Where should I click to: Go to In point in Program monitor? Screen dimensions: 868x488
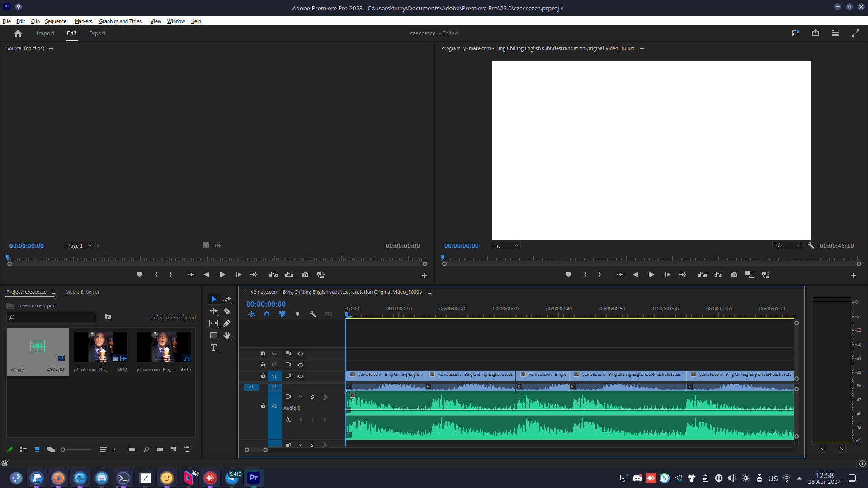click(x=620, y=275)
